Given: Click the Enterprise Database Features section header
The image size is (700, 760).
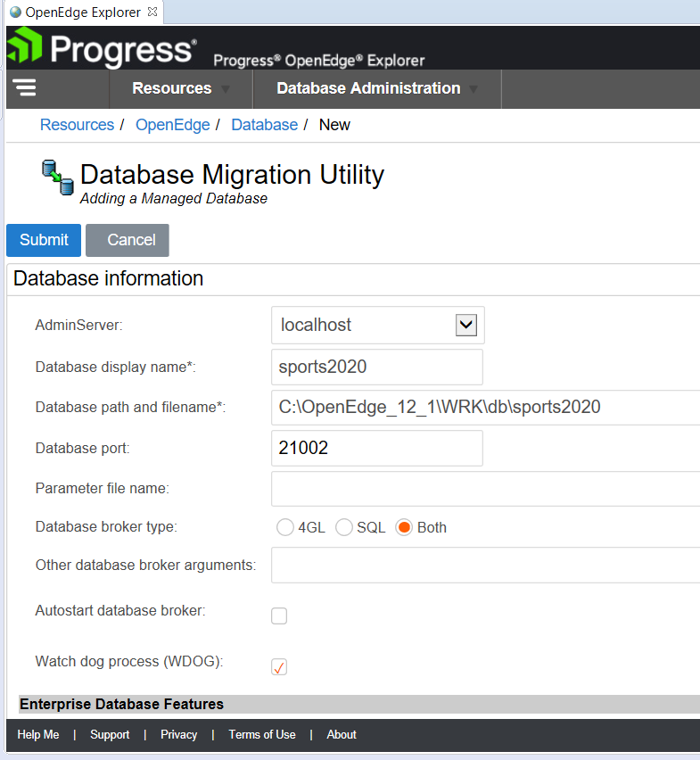Looking at the screenshot, I should coord(359,704).
